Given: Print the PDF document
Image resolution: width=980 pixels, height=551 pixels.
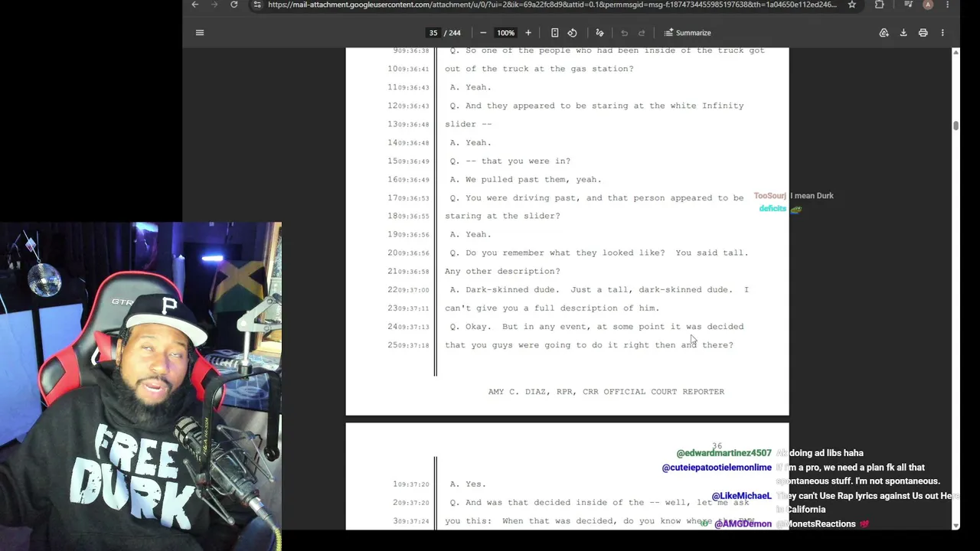Looking at the screenshot, I should 923,33.
